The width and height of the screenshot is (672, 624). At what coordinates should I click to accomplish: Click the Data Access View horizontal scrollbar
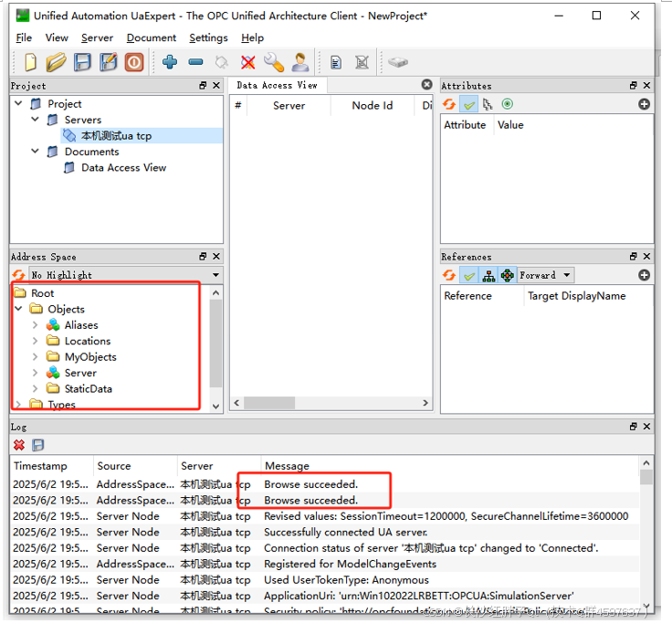pos(329,403)
